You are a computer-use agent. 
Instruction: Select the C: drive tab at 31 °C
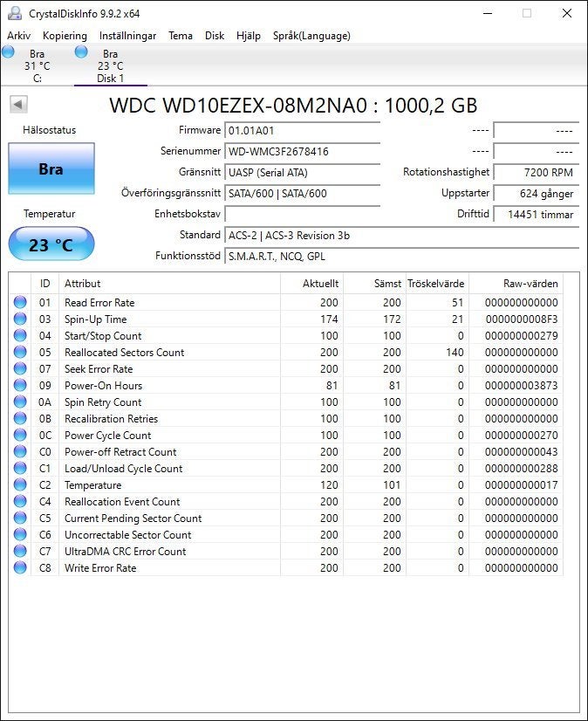point(37,65)
